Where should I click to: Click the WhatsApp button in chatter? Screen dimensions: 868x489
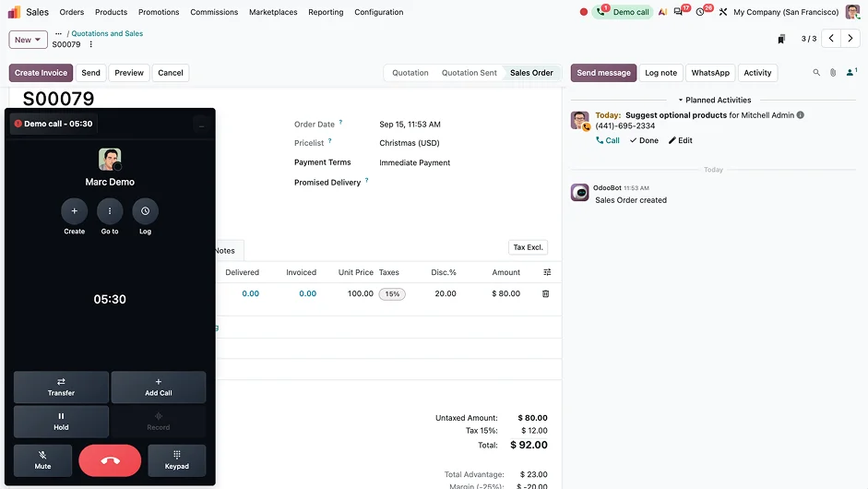pos(710,73)
